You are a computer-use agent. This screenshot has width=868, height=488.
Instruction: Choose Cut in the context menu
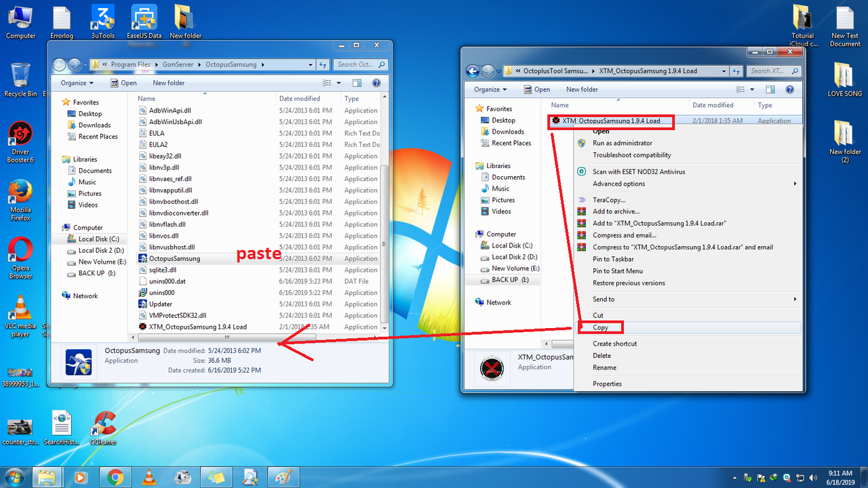688,315
